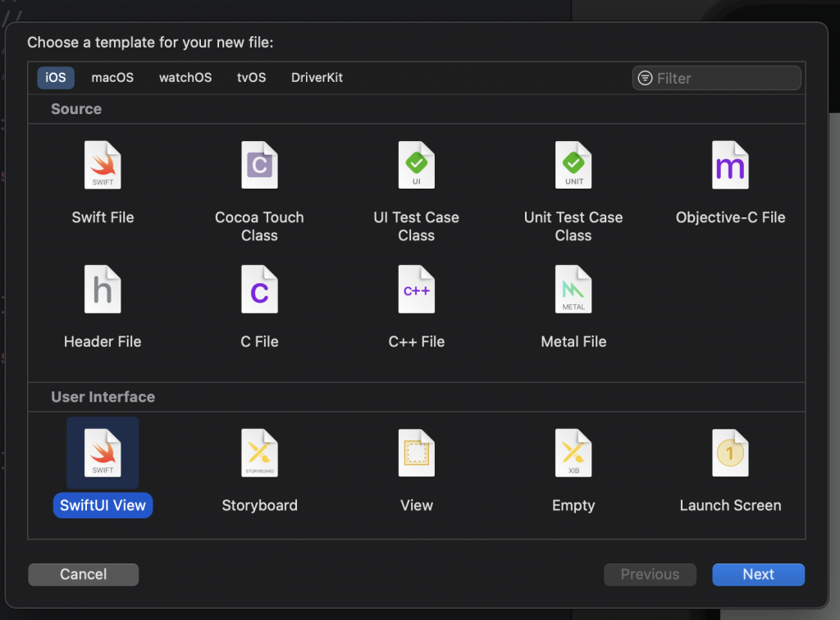Click the 'Swift File' label
840x620 pixels.
tap(103, 217)
